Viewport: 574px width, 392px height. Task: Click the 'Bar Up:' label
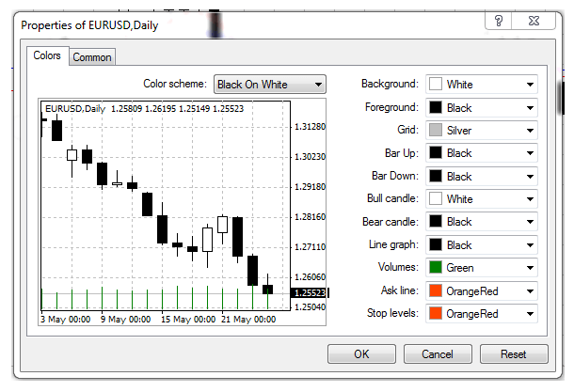pyautogui.click(x=402, y=153)
